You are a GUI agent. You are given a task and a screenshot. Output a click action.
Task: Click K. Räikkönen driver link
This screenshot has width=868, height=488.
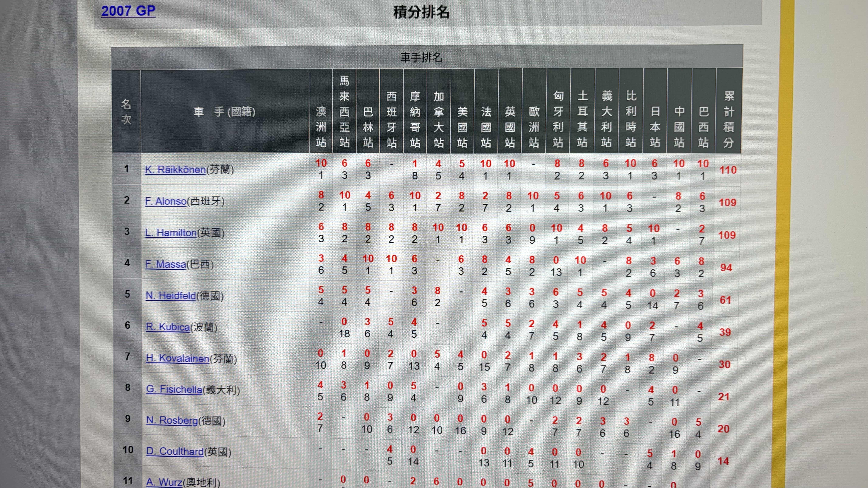(175, 169)
